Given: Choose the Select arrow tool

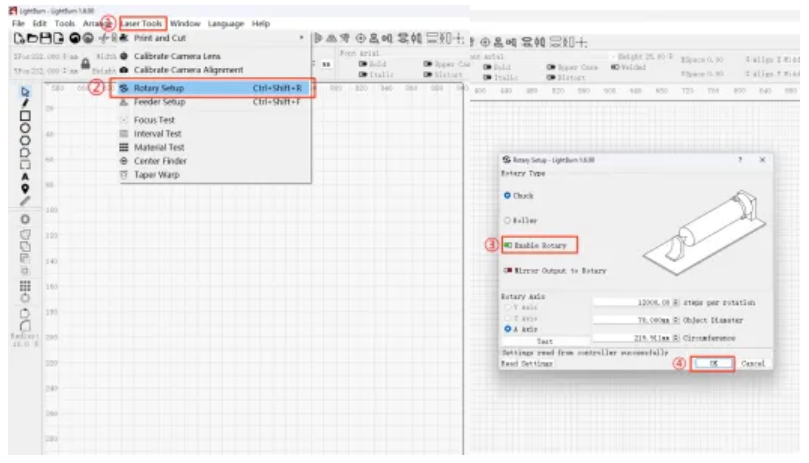Looking at the screenshot, I should coord(25,92).
